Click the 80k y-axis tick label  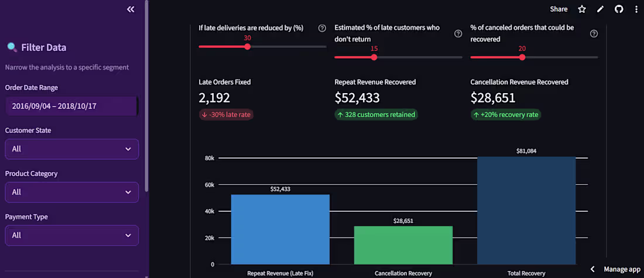210,158
